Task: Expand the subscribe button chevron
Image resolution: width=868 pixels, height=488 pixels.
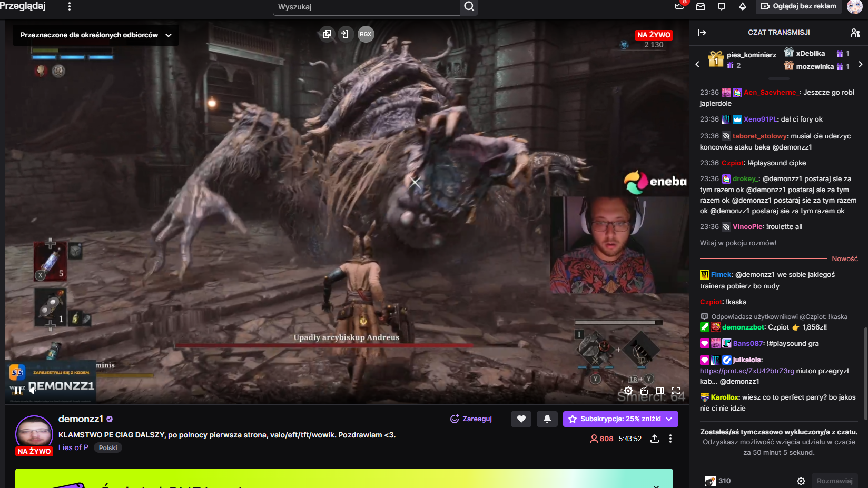Action: (669, 419)
